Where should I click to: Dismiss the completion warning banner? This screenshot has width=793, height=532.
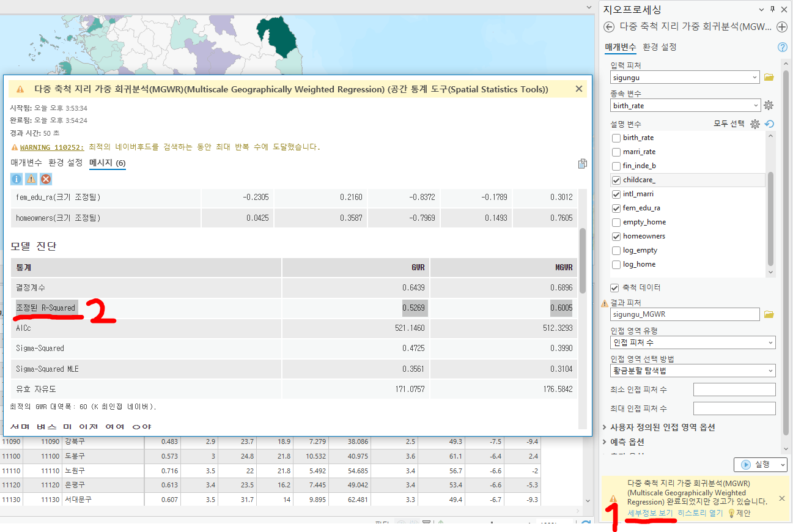tap(781, 498)
